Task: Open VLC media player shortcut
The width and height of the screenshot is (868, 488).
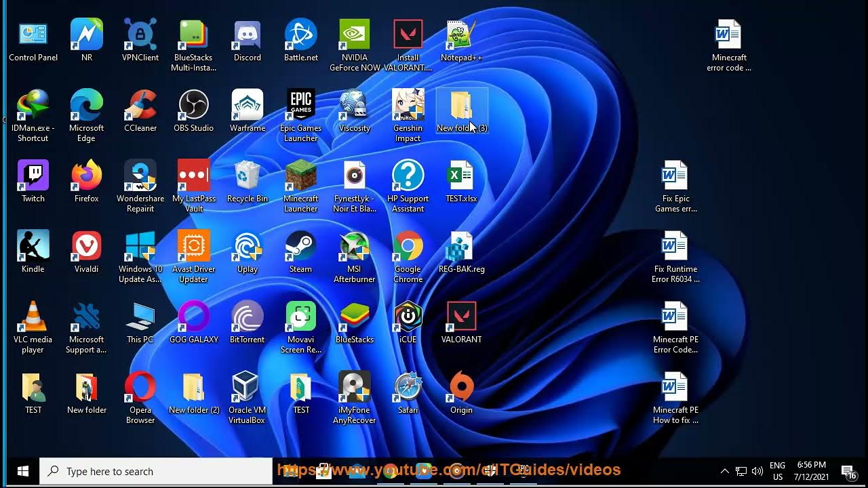Action: 33,327
